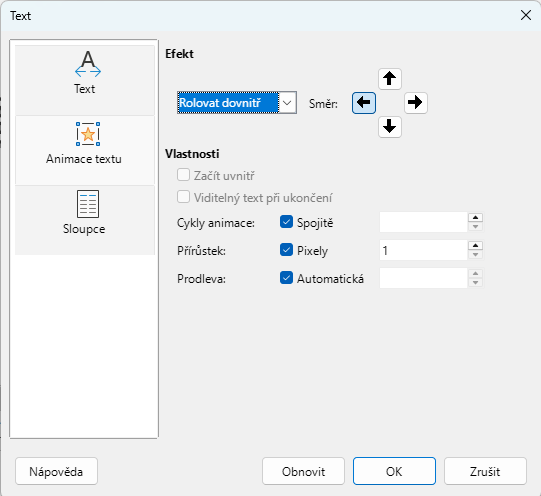Reset settings with Obnovit button
Screen dimensions: 541x496
click(303, 471)
